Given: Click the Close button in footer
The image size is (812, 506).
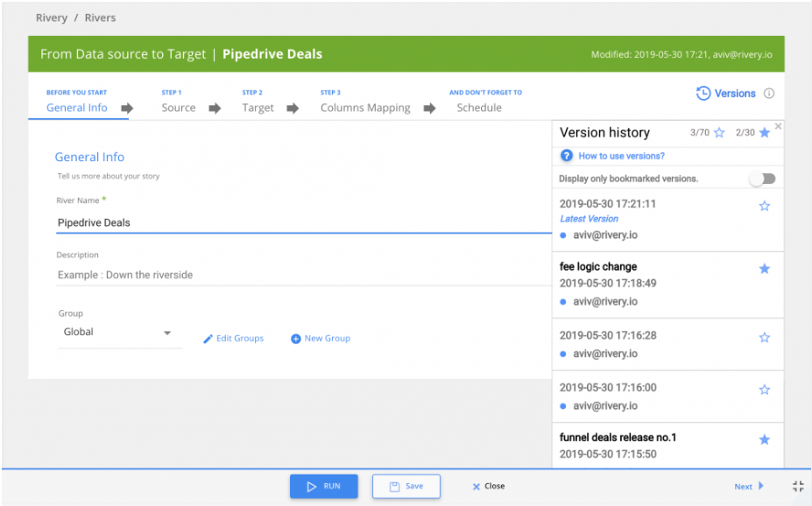Looking at the screenshot, I should coord(489,487).
